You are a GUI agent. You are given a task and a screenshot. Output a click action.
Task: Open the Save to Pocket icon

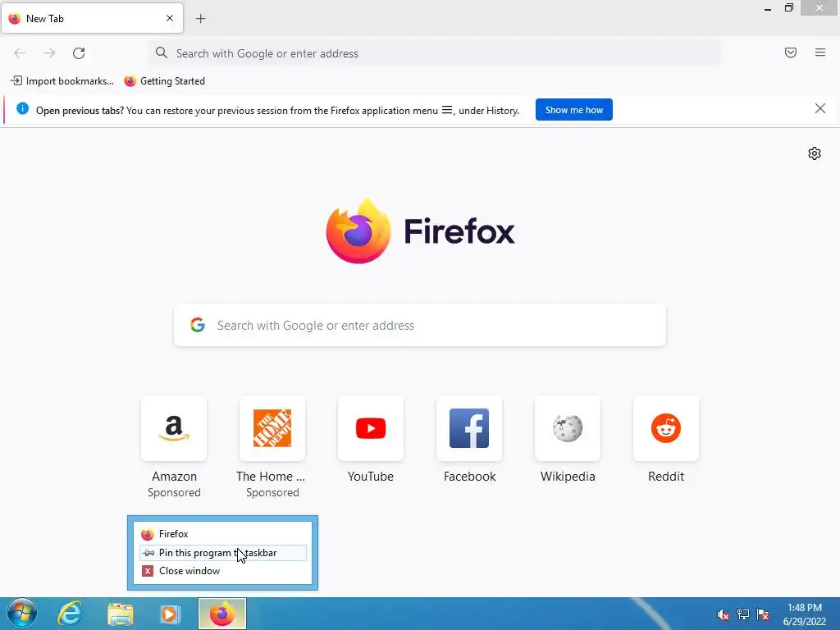coord(791,52)
